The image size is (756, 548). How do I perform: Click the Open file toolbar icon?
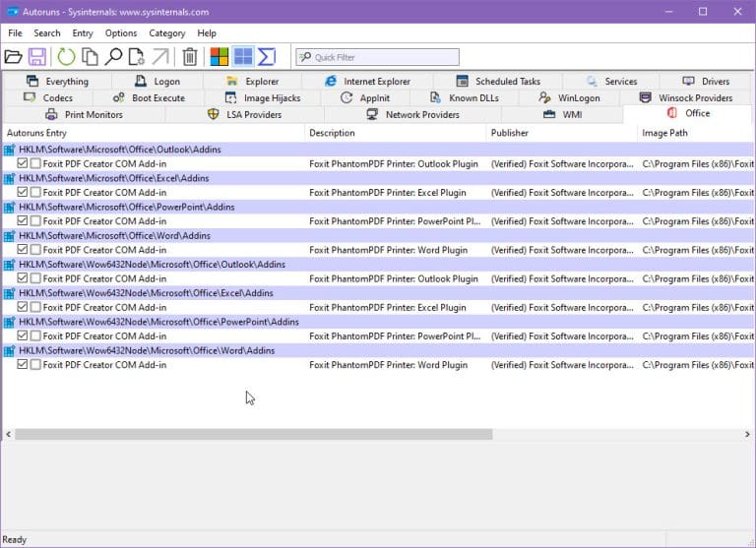(13, 57)
